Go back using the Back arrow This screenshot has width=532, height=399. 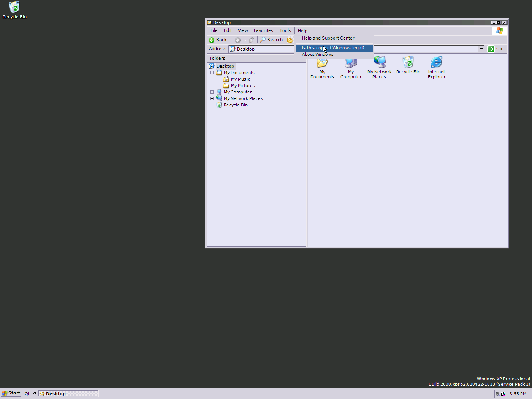point(218,40)
